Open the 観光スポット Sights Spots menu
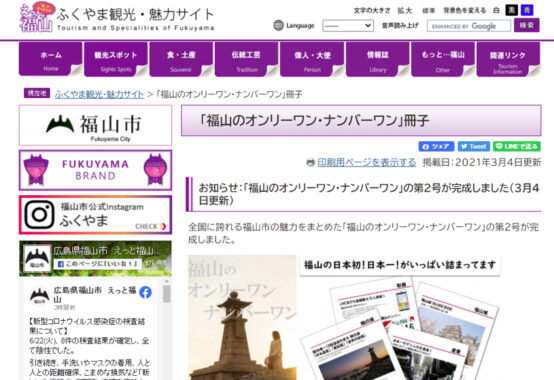Viewport: 554px width, 380px height. point(116,59)
